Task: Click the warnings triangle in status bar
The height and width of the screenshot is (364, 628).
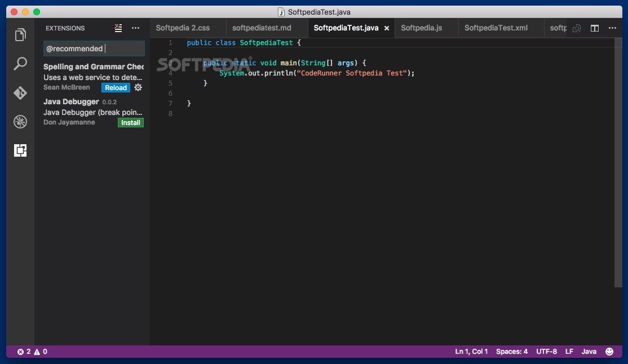Action: (37, 352)
